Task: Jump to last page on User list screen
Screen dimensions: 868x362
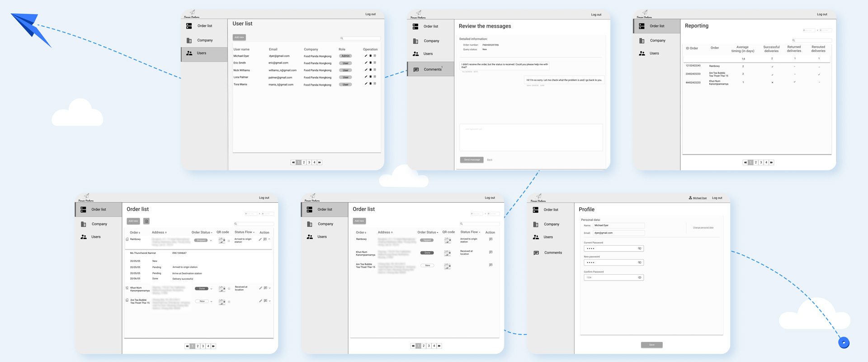Action: [320, 162]
